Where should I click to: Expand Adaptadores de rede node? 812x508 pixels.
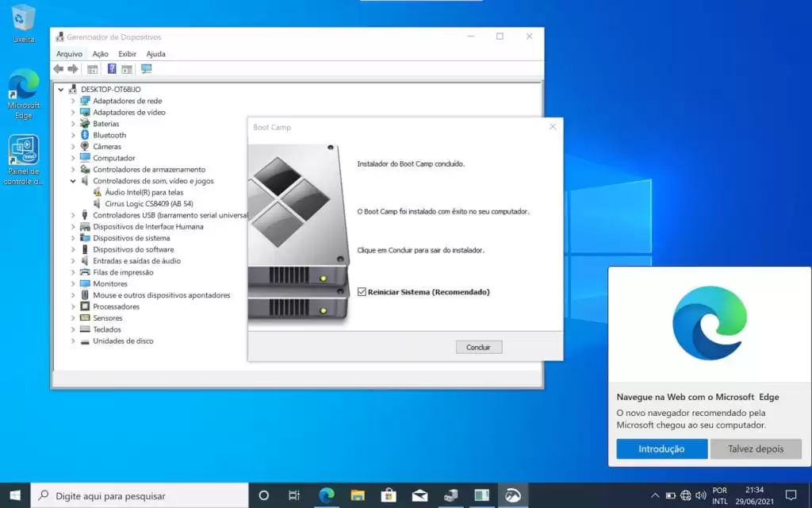(73, 101)
